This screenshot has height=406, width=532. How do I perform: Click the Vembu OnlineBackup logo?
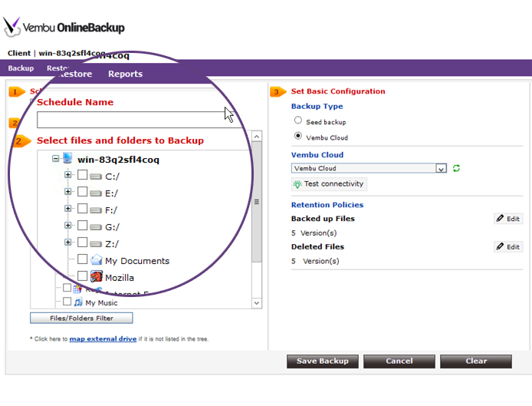click(x=64, y=27)
